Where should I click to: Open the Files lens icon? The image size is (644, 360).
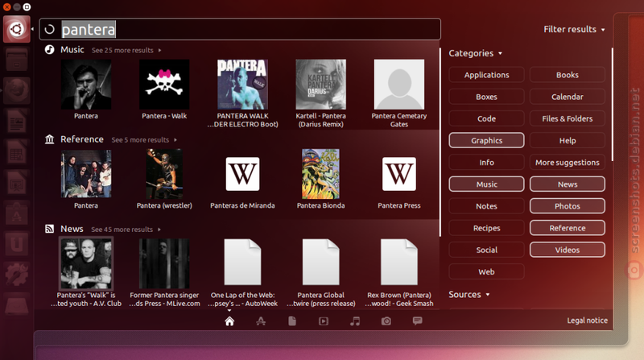292,321
